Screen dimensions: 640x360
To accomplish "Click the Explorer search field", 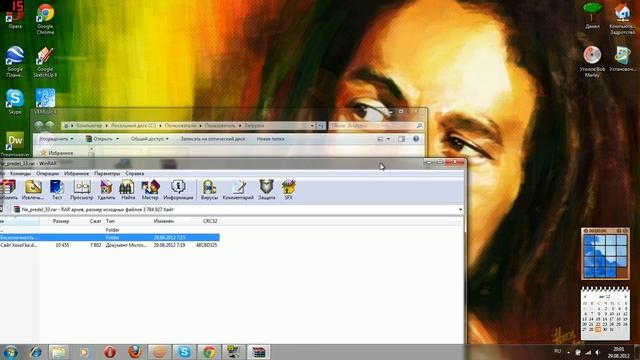I will click(x=376, y=126).
